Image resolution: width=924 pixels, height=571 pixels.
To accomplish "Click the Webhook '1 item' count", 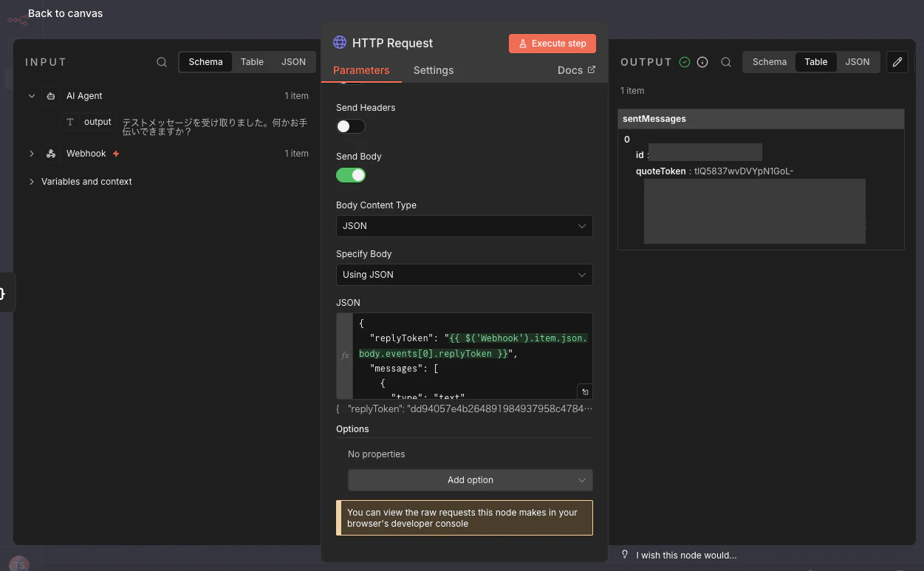I will [296, 154].
